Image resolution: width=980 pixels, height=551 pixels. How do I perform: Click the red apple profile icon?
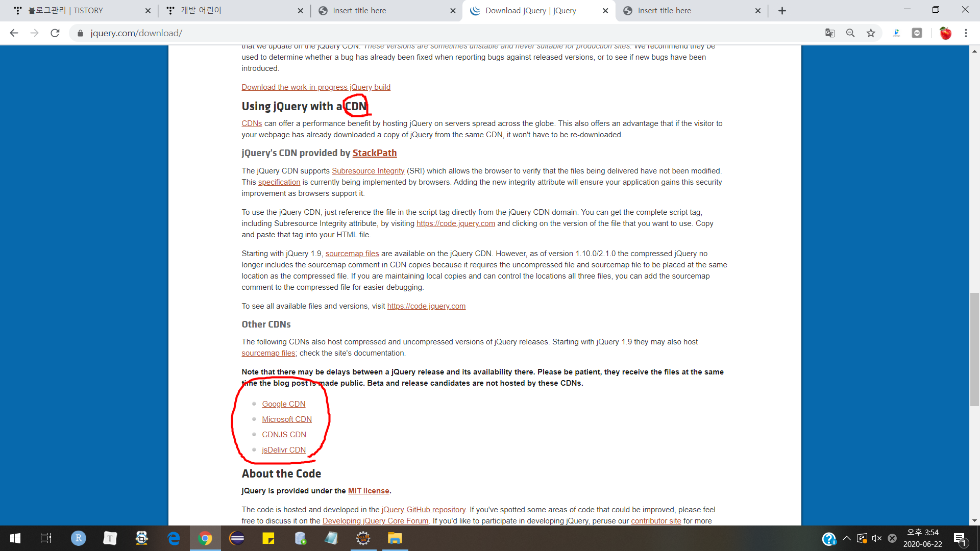945,33
